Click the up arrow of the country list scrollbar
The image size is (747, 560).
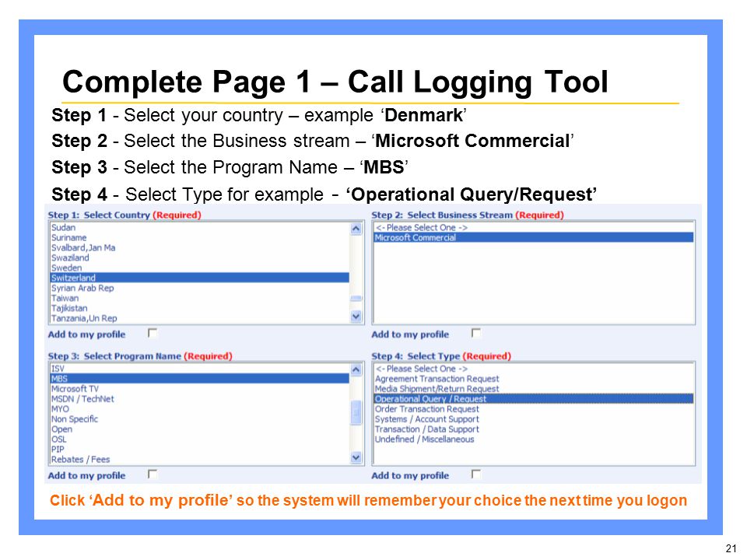356,229
